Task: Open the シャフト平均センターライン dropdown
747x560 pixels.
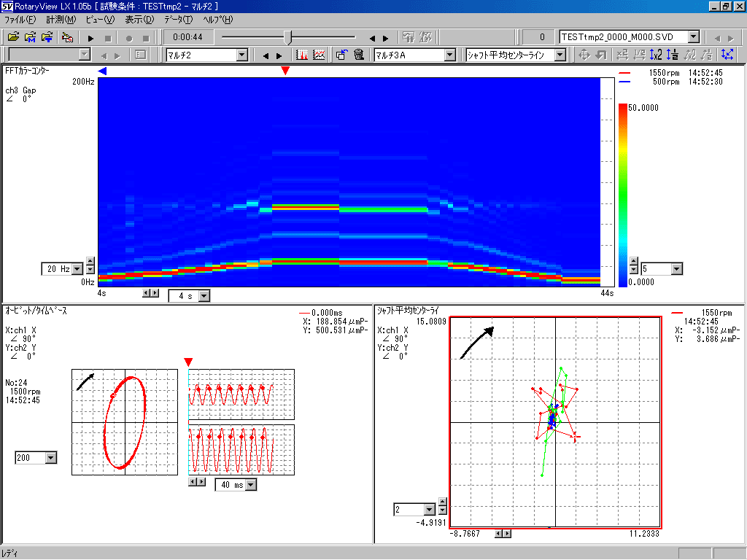Action: pos(560,55)
